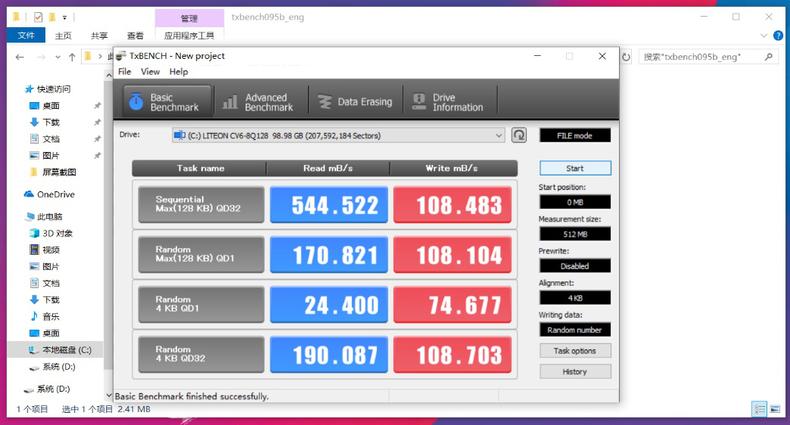Click the Explorer search magnifier icon

768,57
